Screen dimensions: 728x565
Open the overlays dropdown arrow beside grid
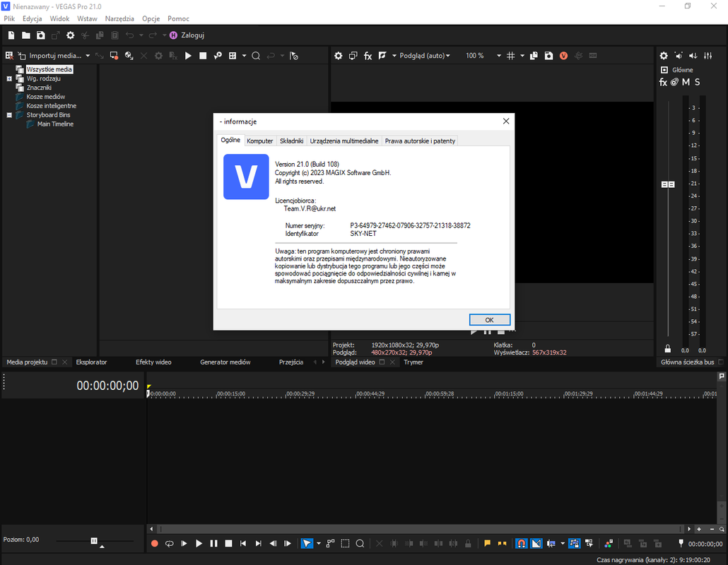coord(522,56)
